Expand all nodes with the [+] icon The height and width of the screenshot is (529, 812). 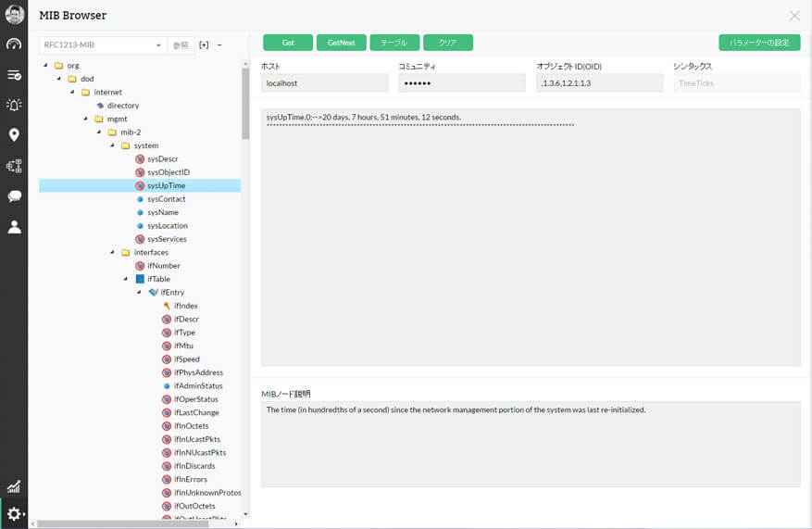click(204, 44)
